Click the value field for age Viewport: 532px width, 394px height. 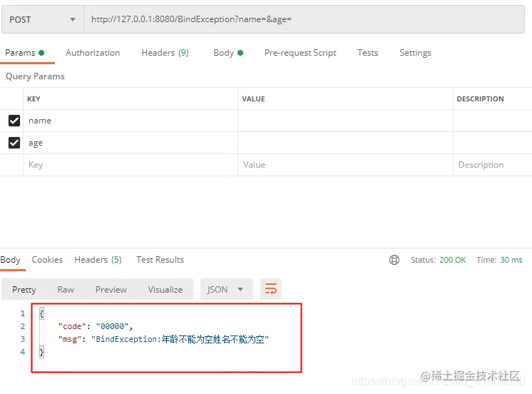click(345, 143)
